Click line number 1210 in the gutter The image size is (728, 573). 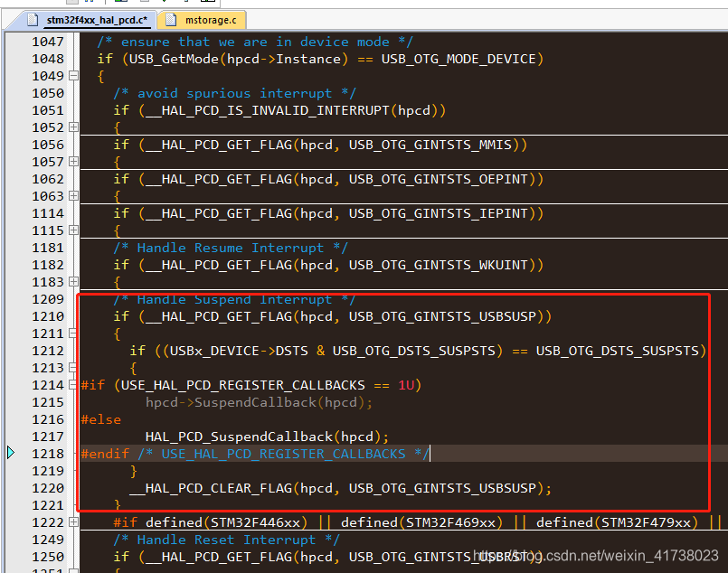click(x=48, y=316)
